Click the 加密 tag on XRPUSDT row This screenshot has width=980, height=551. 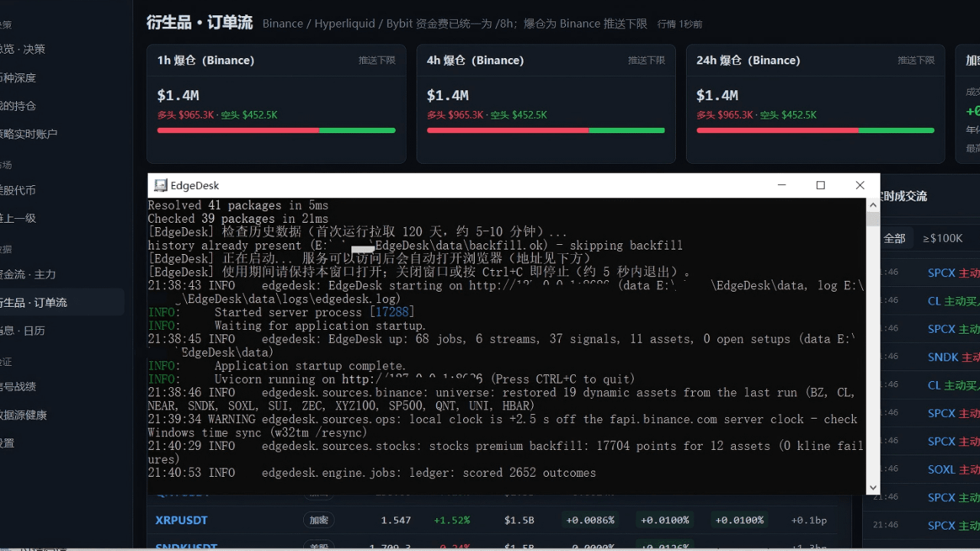coord(318,520)
